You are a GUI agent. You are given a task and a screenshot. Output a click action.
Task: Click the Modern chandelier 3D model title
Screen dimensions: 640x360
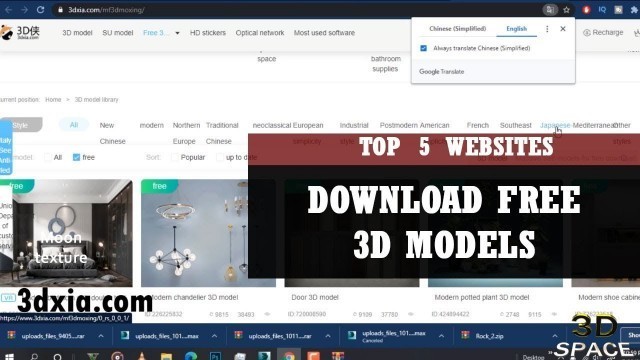pos(194,297)
